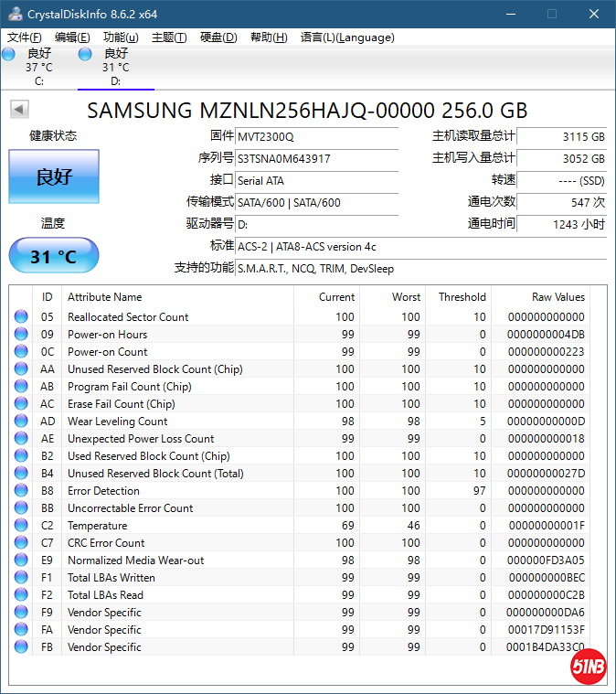Click status orb for Reallocated Sector Count
This screenshot has height=694, width=616.
click(x=21, y=317)
